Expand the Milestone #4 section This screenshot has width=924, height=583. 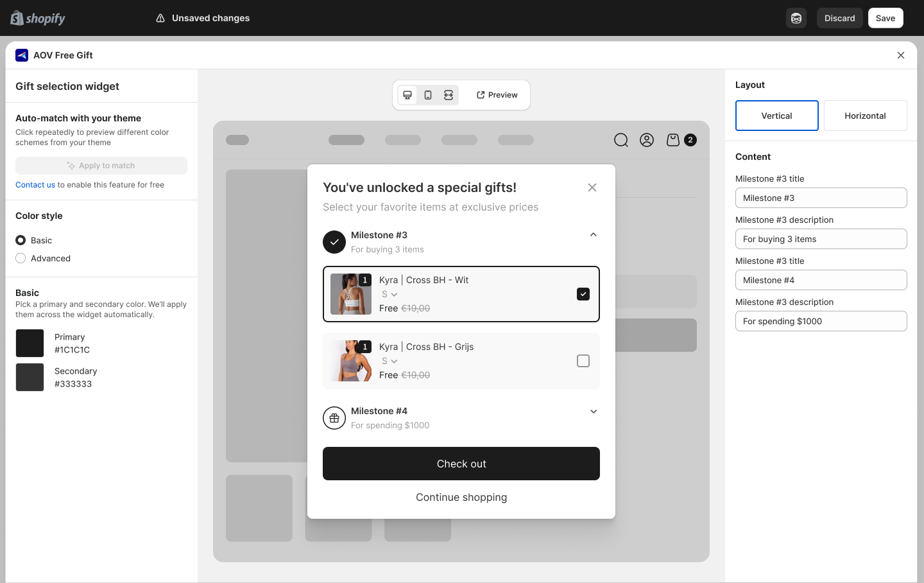[593, 411]
